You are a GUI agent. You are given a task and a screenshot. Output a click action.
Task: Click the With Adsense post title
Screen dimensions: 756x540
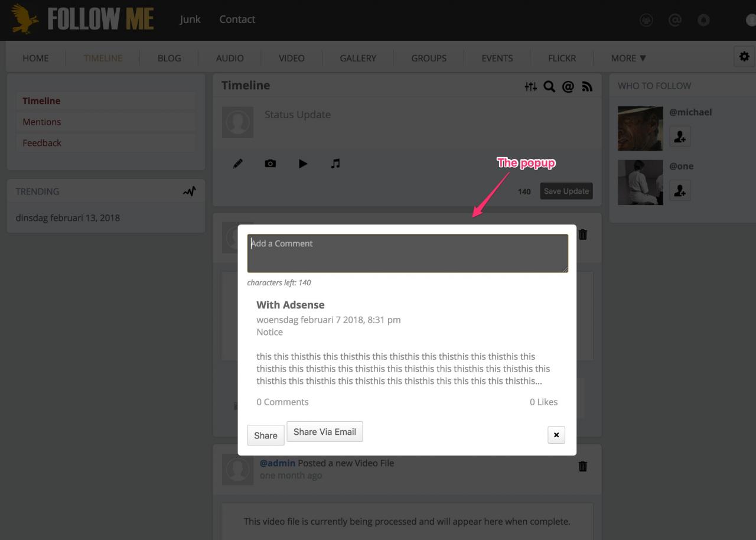(291, 305)
